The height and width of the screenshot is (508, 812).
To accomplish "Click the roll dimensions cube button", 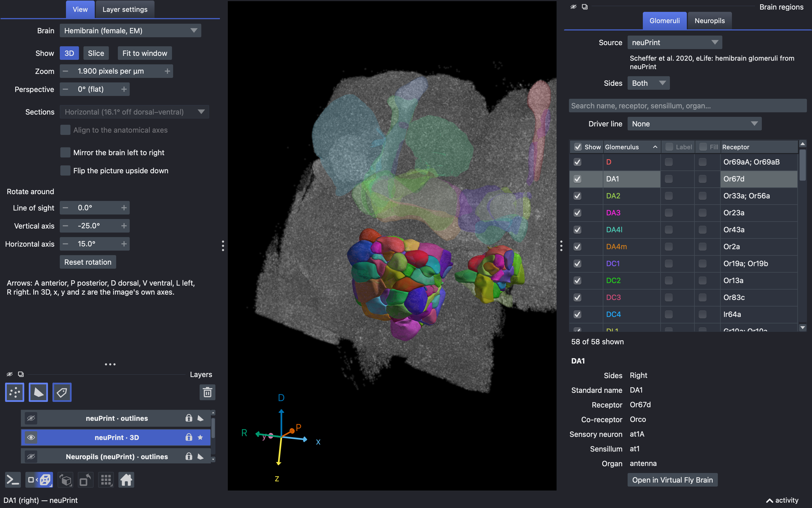I will coord(65,480).
